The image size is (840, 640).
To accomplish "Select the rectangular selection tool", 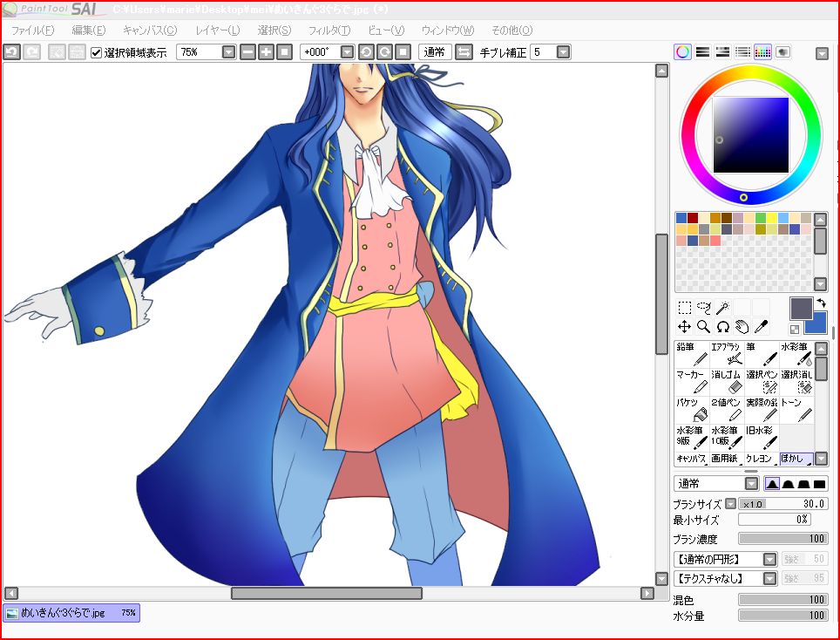I will pos(684,308).
